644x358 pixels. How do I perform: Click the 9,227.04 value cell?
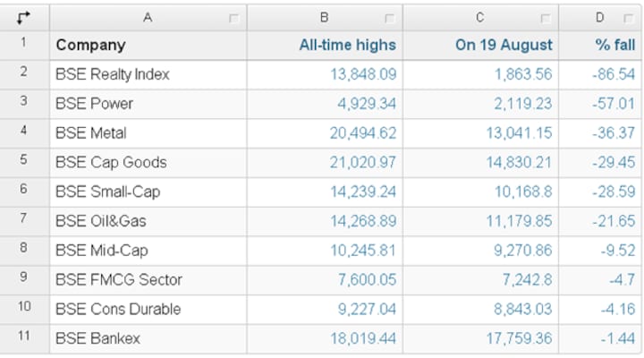click(x=325, y=310)
